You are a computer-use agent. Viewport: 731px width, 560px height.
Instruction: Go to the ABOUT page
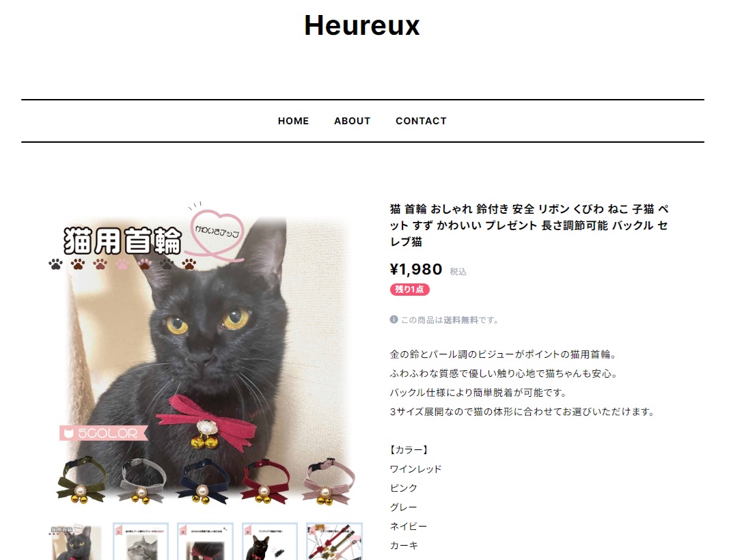(352, 121)
